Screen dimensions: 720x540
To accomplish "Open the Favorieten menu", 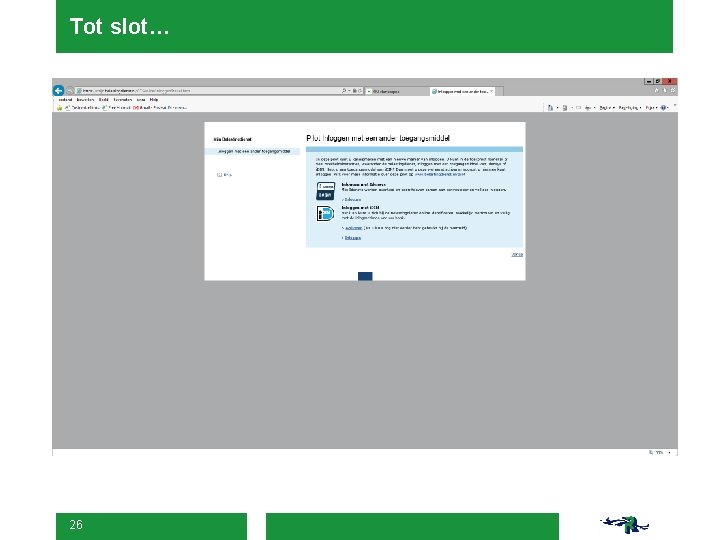I will (x=123, y=100).
